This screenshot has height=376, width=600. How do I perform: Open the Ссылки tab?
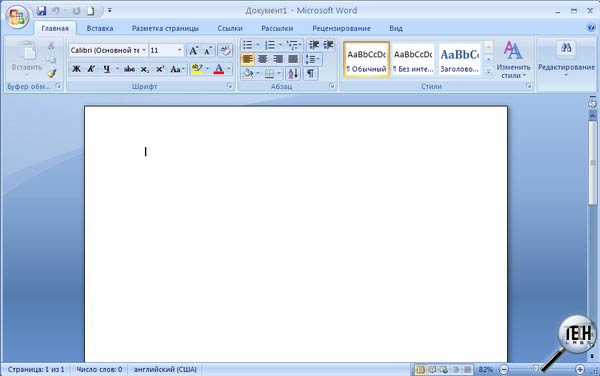click(230, 28)
